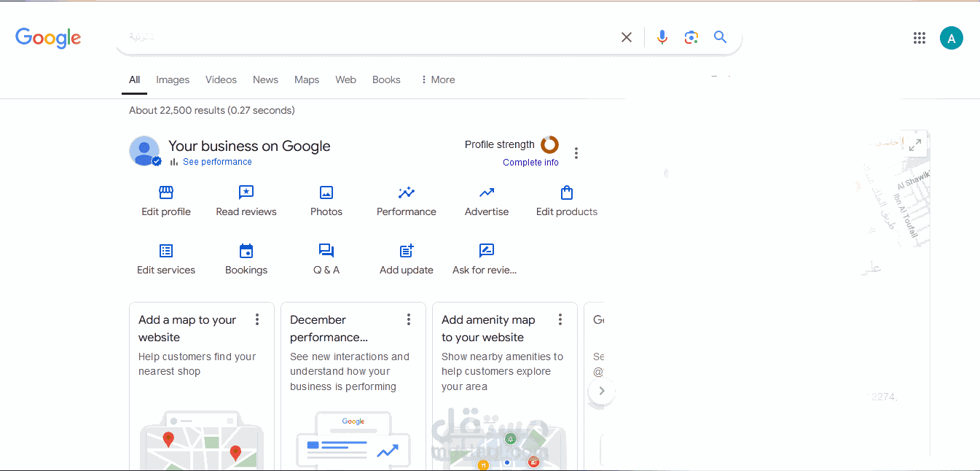Open options on Add a map card

[x=257, y=319]
